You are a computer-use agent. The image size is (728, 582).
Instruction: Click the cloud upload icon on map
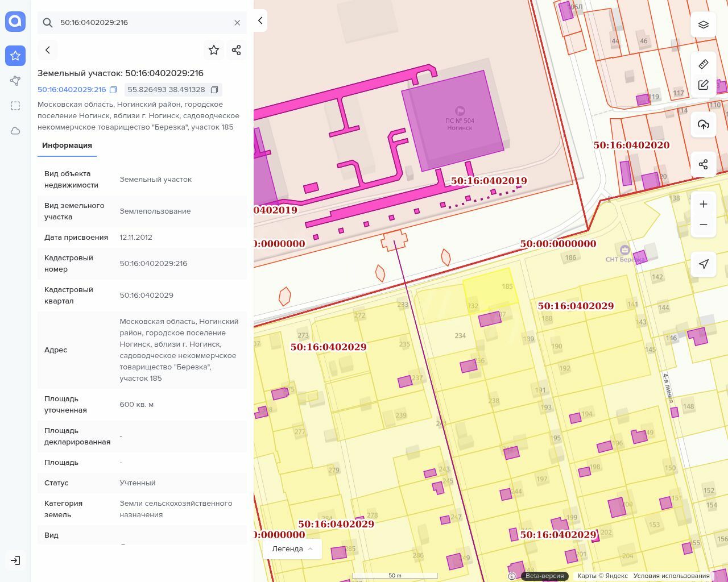704,124
